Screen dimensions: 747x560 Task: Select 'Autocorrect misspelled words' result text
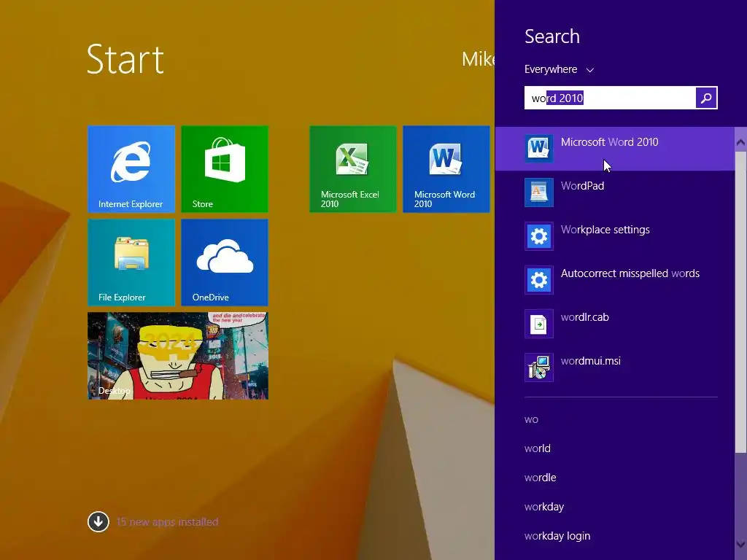click(x=630, y=273)
